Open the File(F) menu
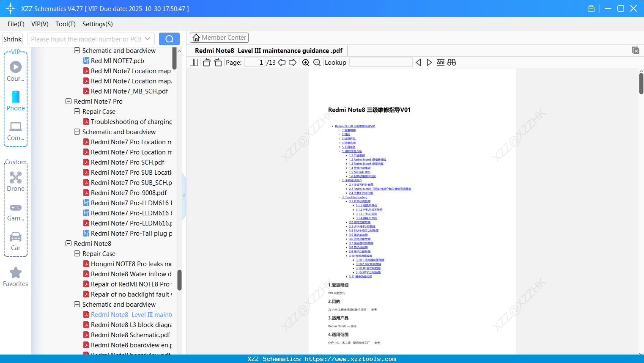This screenshot has width=644, height=363. pos(16,24)
